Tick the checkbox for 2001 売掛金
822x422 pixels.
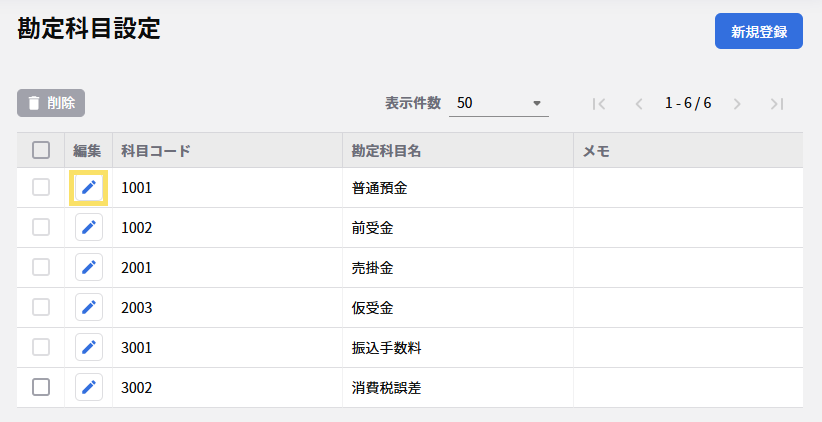coord(41,267)
